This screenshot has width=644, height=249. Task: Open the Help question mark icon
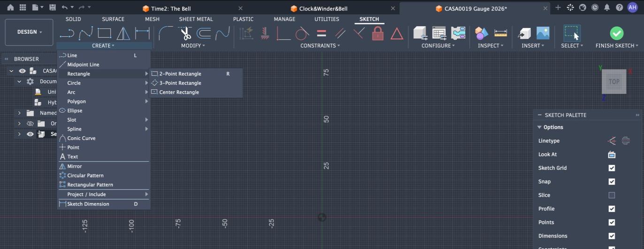[620, 8]
